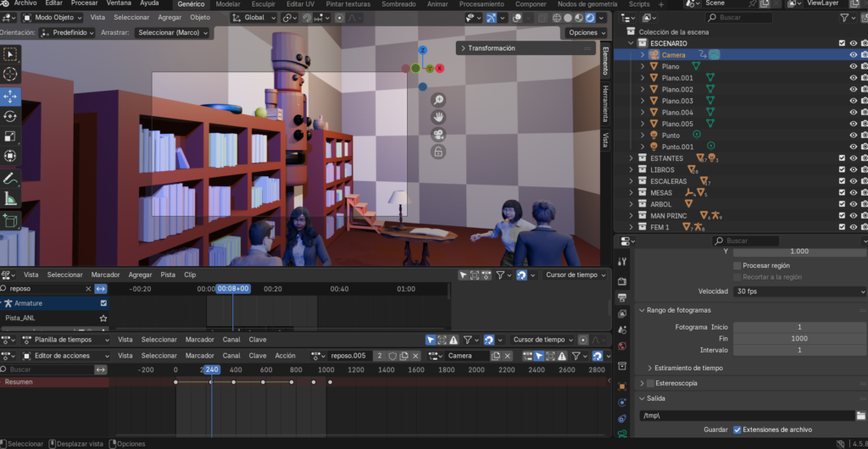Click the output path folder browse icon
Image resolution: width=868 pixels, height=449 pixels.
coord(861,415)
